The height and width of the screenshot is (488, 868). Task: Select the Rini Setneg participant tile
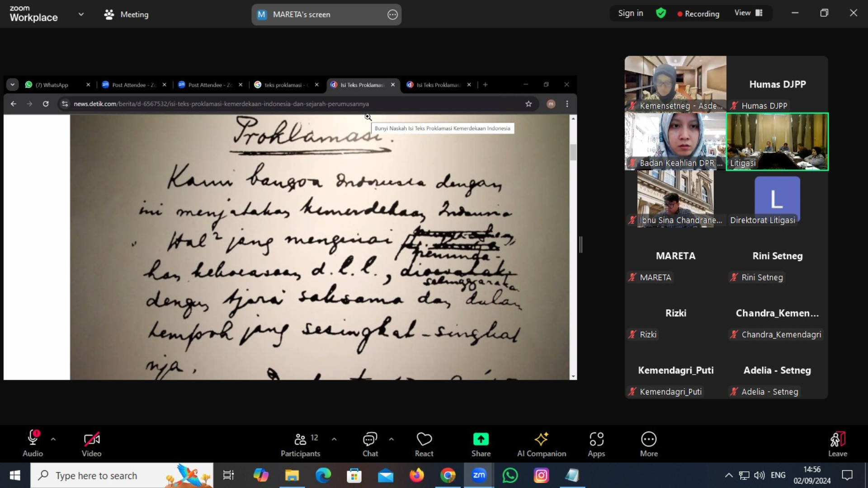click(x=777, y=256)
